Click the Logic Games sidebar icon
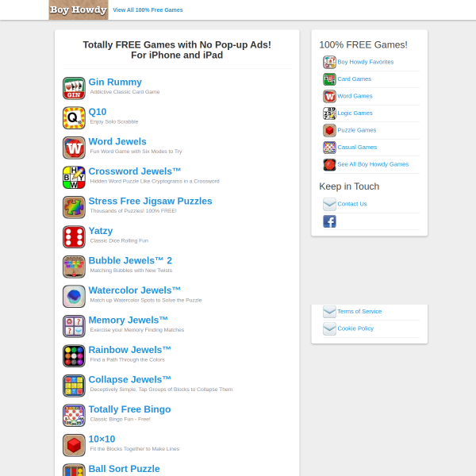The height and width of the screenshot is (476, 476). (x=329, y=113)
